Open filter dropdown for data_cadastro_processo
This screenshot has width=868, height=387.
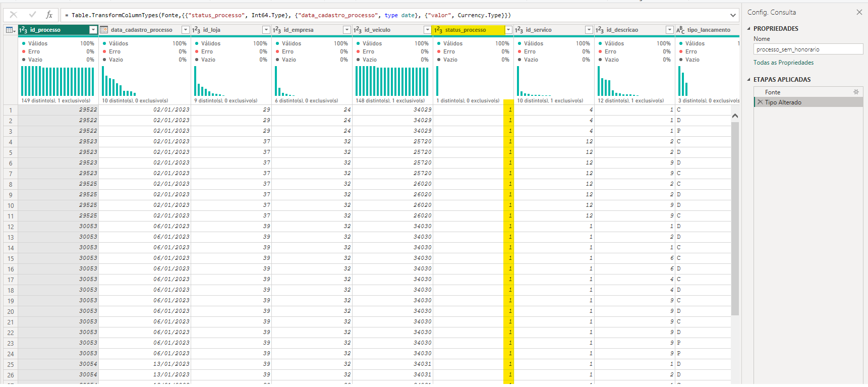[185, 30]
